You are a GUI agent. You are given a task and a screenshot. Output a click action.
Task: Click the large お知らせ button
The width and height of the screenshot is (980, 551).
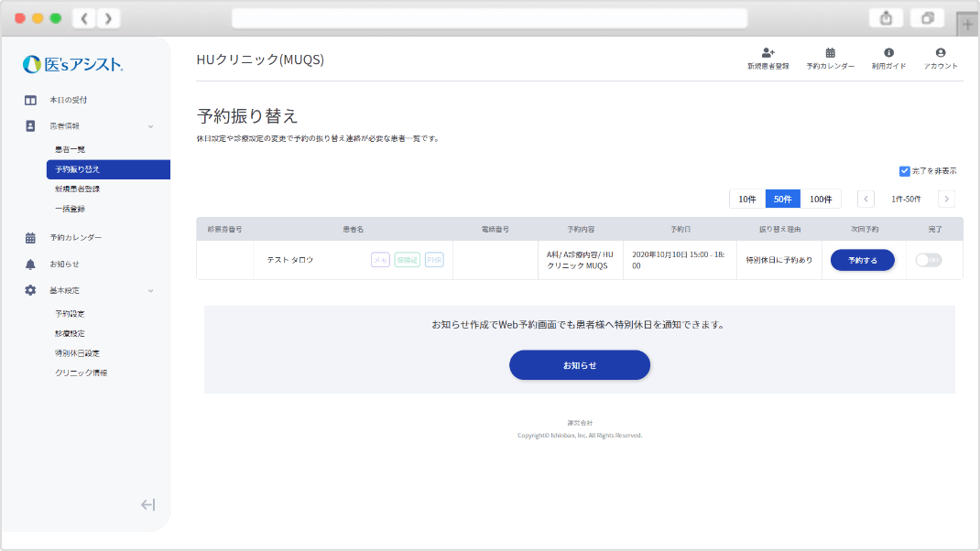(x=579, y=365)
